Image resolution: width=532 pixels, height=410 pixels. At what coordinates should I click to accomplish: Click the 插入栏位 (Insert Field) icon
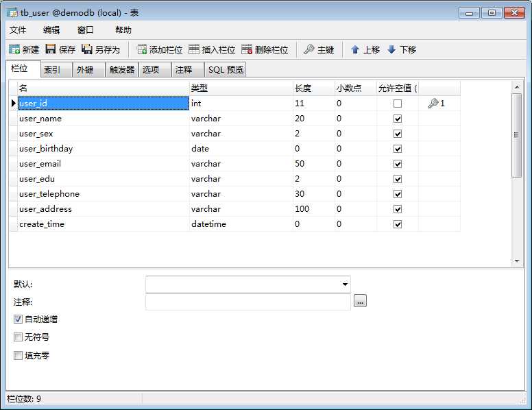[x=194, y=49]
